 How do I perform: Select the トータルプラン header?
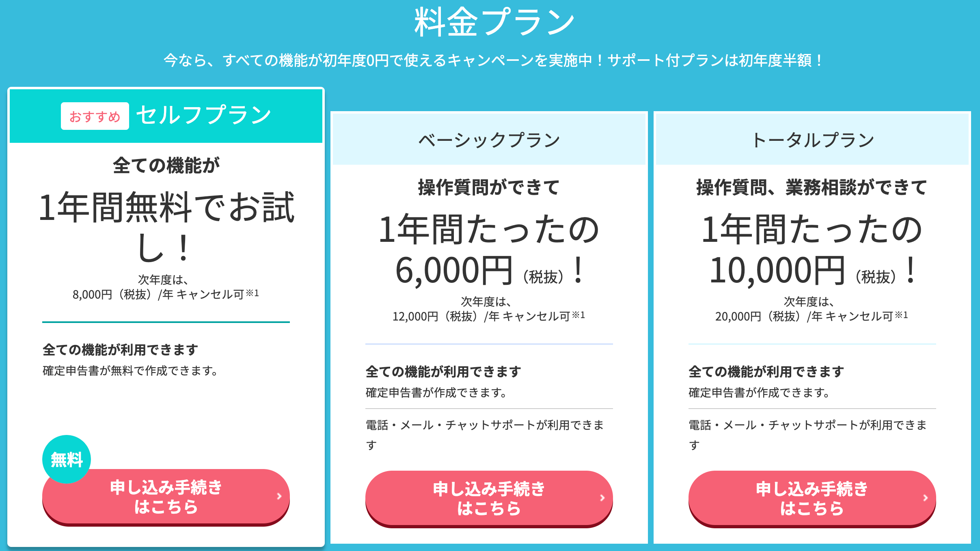[813, 140]
